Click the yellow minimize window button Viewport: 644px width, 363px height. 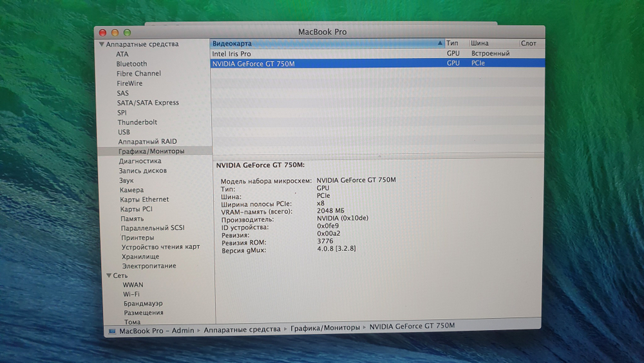[x=115, y=32]
